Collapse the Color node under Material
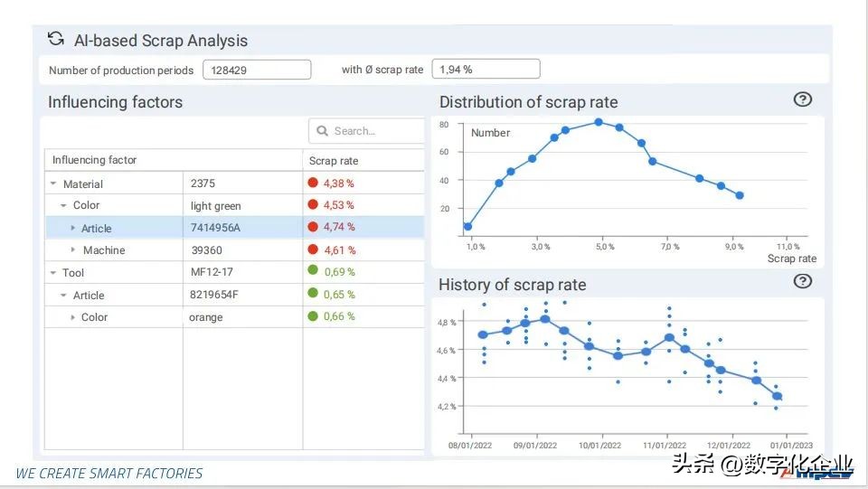The width and height of the screenshot is (868, 489). [x=63, y=206]
